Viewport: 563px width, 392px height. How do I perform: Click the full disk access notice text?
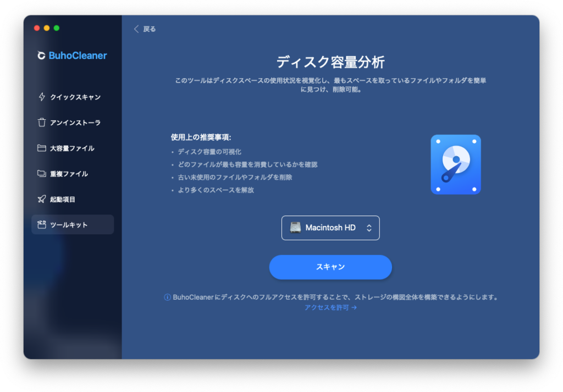pos(335,297)
